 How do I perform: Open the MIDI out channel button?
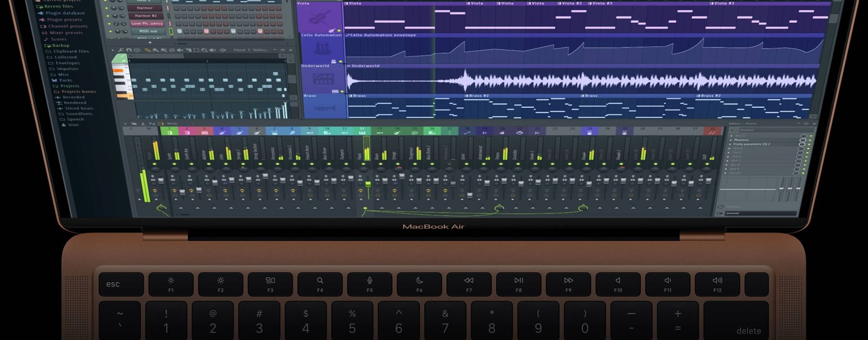click(x=148, y=32)
